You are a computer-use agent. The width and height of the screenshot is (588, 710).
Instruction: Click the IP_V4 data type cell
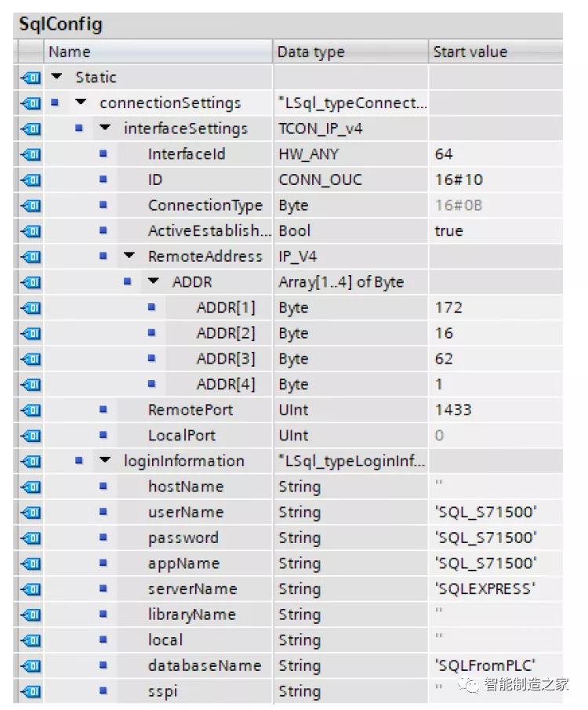[350, 257]
